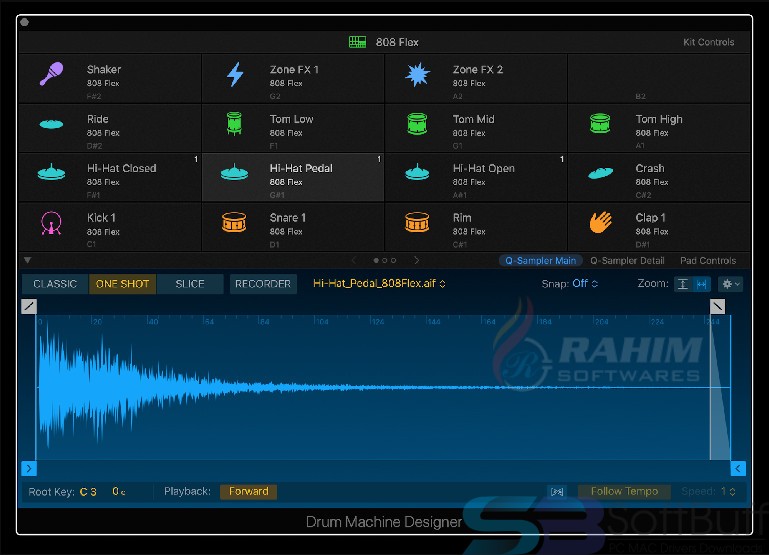This screenshot has width=769, height=555.
Task: Click the sample end marker handle
Action: click(738, 469)
